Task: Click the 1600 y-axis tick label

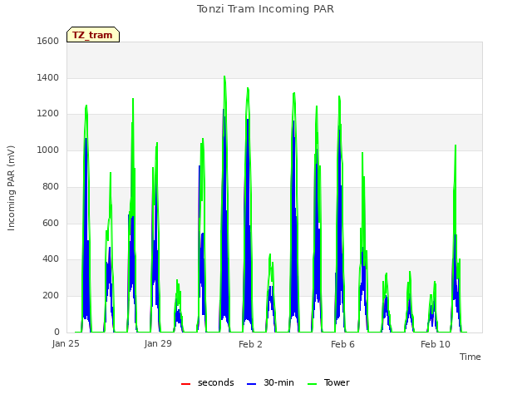Action: click(x=48, y=41)
